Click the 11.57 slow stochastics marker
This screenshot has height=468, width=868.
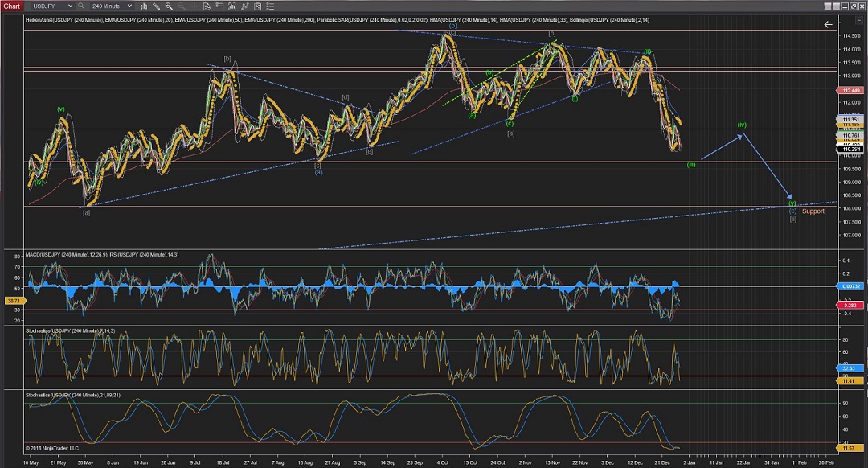pyautogui.click(x=851, y=448)
